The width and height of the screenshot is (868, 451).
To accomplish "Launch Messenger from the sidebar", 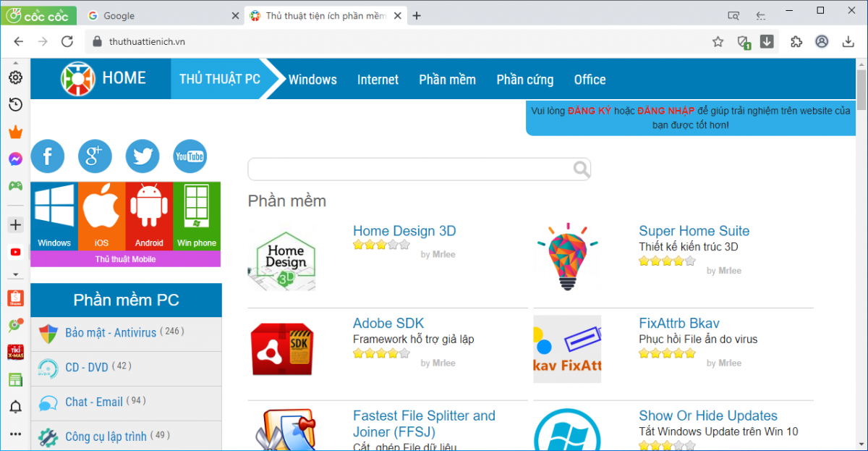I will pyautogui.click(x=15, y=159).
